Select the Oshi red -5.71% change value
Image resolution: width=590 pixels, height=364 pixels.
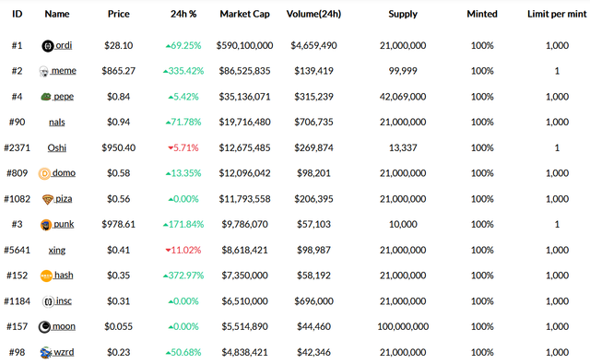[183, 147]
